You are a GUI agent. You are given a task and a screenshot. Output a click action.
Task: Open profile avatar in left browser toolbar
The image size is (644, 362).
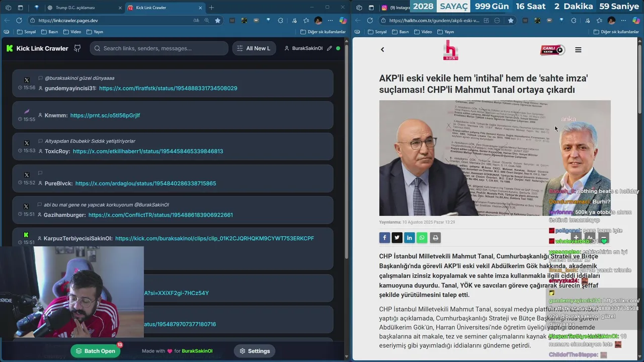(x=318, y=21)
